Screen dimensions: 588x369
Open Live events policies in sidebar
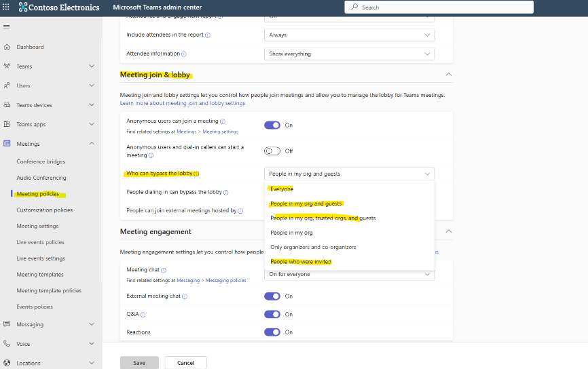coord(40,242)
